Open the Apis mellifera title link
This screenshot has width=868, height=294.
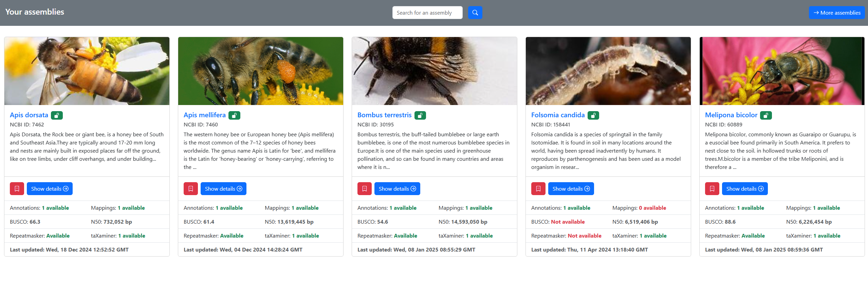click(204, 115)
